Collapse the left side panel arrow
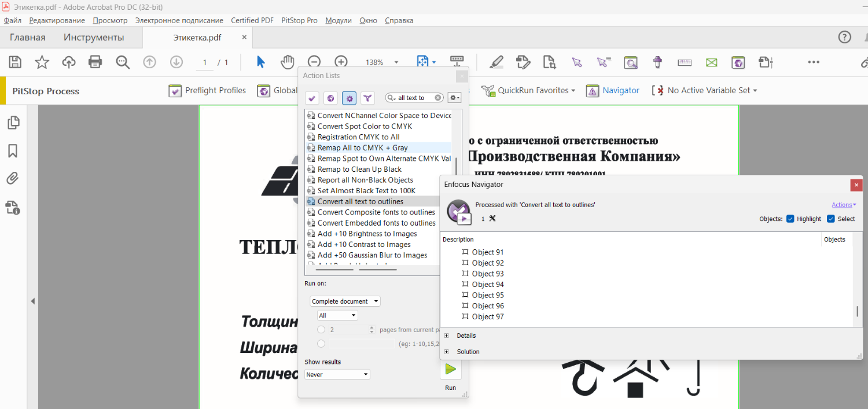The width and height of the screenshot is (868, 409). (33, 301)
